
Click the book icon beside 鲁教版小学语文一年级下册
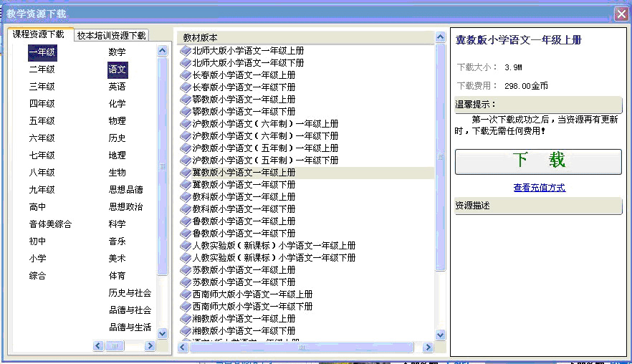186,234
